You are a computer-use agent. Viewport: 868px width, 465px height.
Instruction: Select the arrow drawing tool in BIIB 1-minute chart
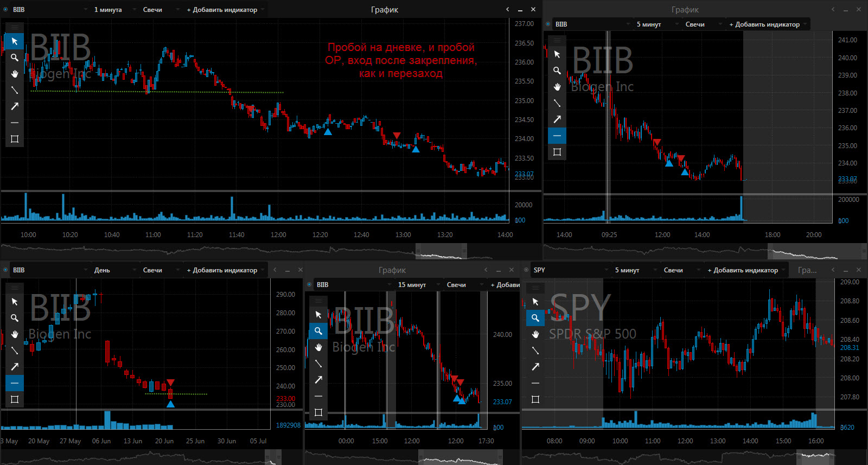(15, 106)
